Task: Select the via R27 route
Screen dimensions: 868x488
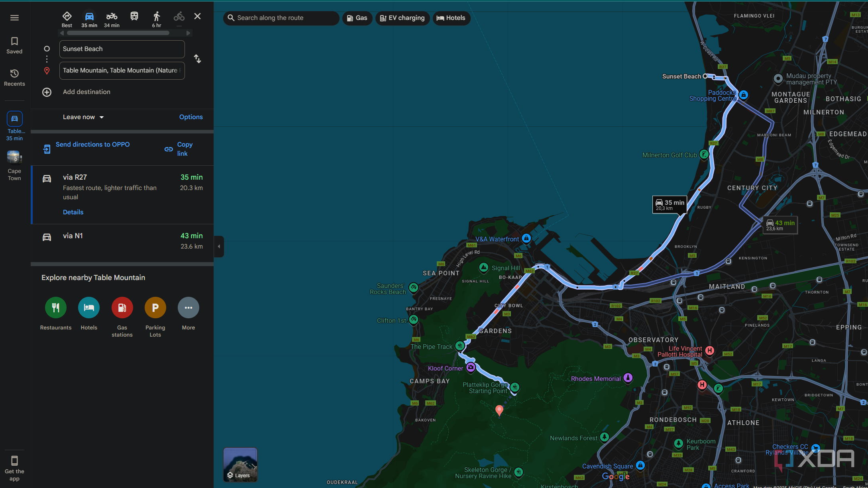Action: coord(123,195)
